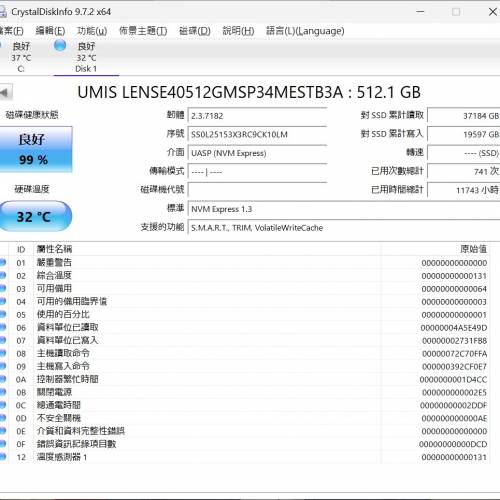The height and width of the screenshot is (500, 500).
Task: Close the CrystalDiskInfo window
Action: pos(493,12)
